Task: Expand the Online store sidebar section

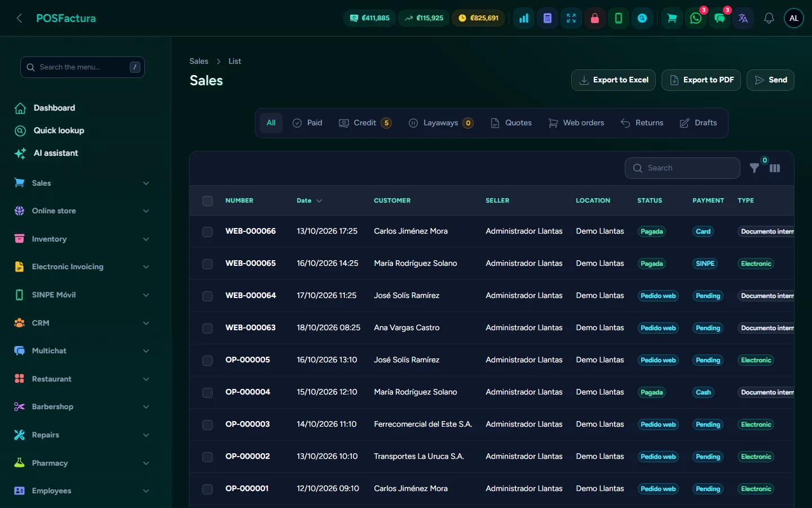Action: point(83,211)
